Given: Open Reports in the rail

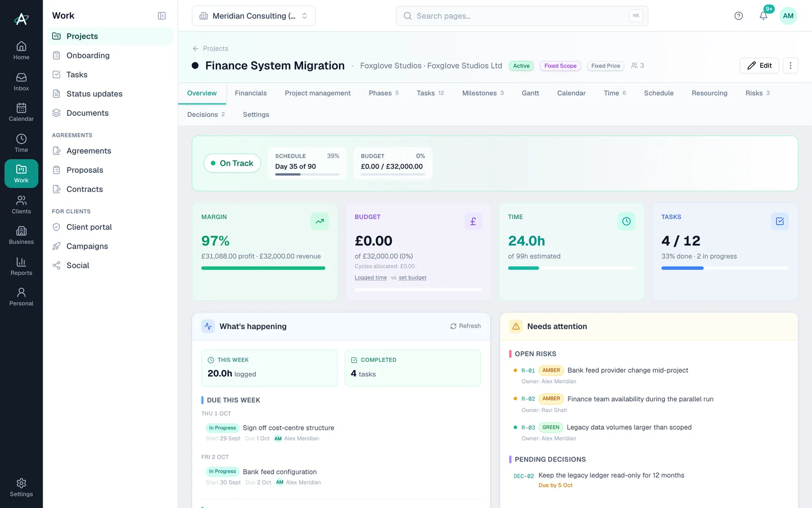Looking at the screenshot, I should (x=21, y=266).
